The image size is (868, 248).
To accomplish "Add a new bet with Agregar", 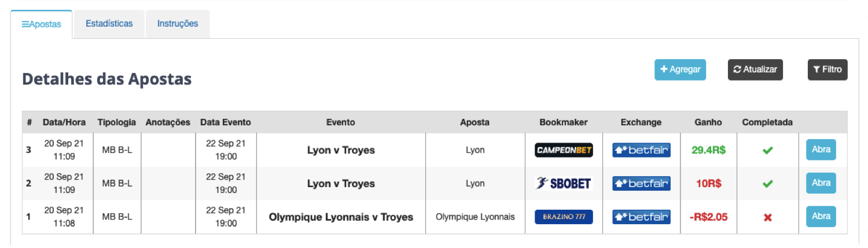I will (680, 70).
